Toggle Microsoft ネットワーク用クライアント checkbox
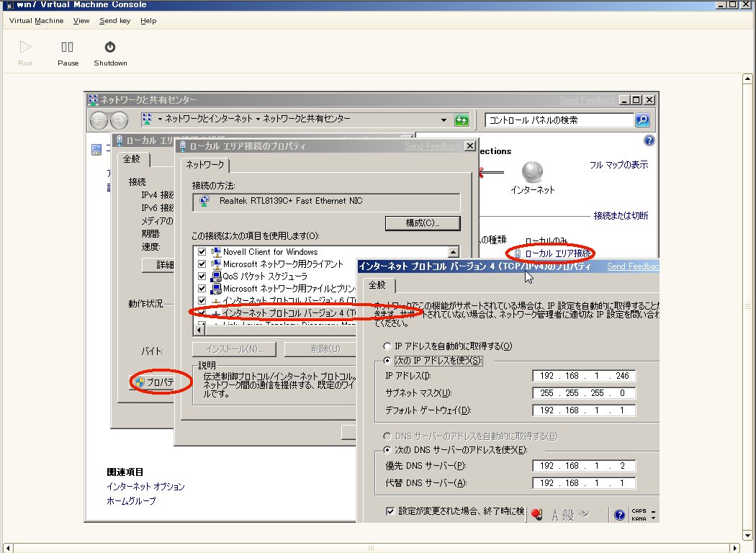Viewport: 756px width, 553px height. (x=202, y=264)
